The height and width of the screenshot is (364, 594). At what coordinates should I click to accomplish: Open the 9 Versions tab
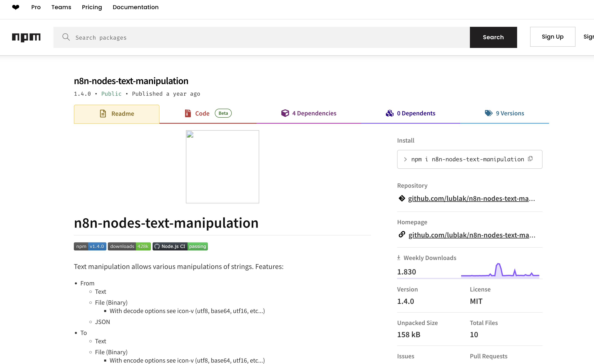510,113
